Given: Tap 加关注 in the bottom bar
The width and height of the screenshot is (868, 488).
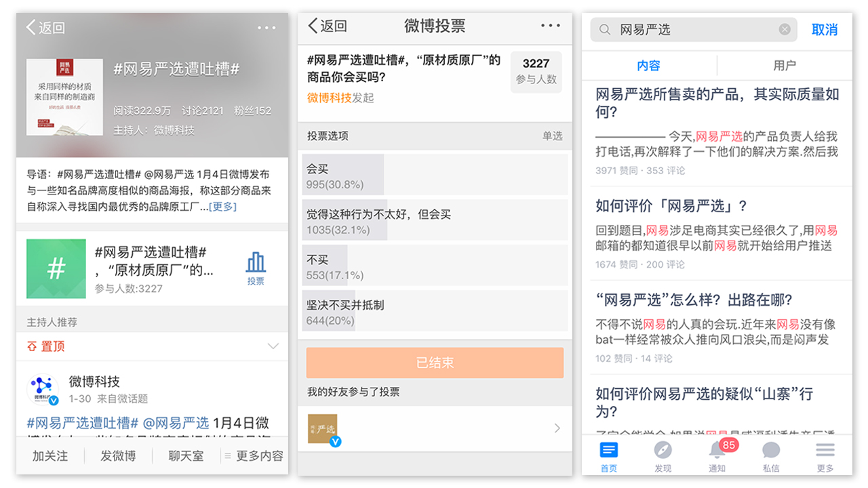Looking at the screenshot, I should [x=50, y=456].
